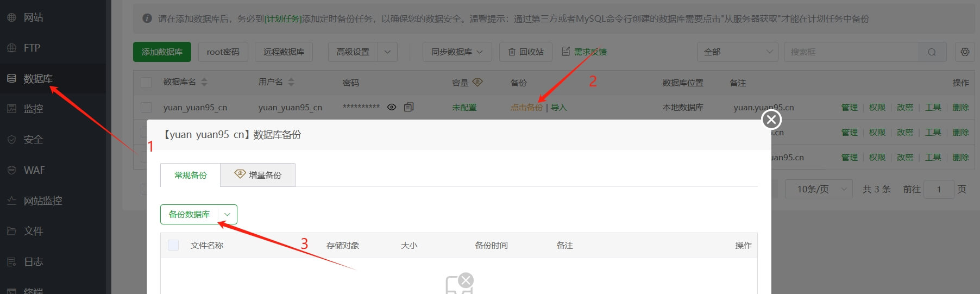Copy password with the copy icon
The width and height of the screenshot is (980, 294).
[x=409, y=107]
